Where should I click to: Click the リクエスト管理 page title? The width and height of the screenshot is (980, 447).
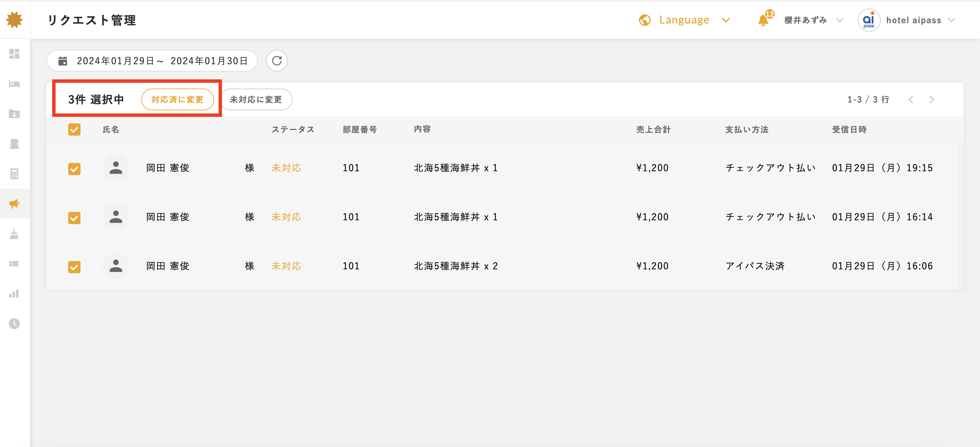point(92,20)
